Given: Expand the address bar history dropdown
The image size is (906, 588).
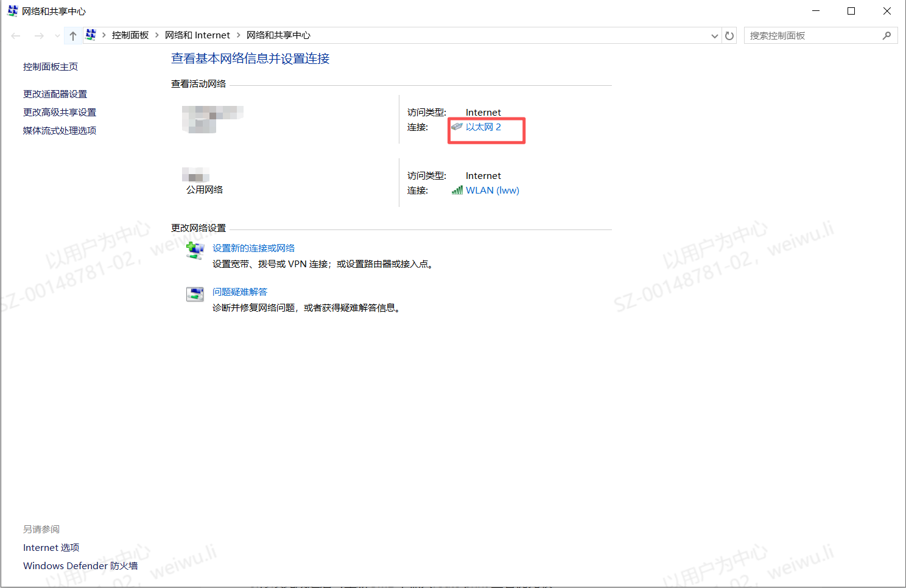Looking at the screenshot, I should click(x=714, y=35).
